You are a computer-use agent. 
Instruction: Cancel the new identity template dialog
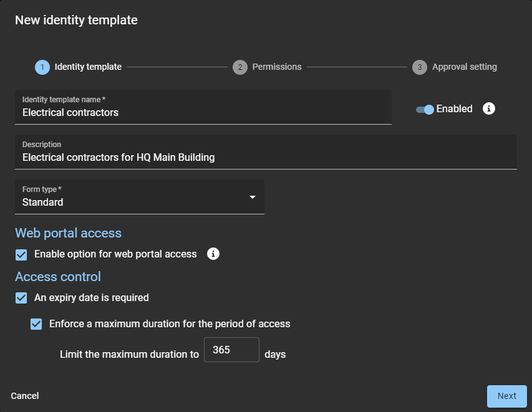coord(25,396)
